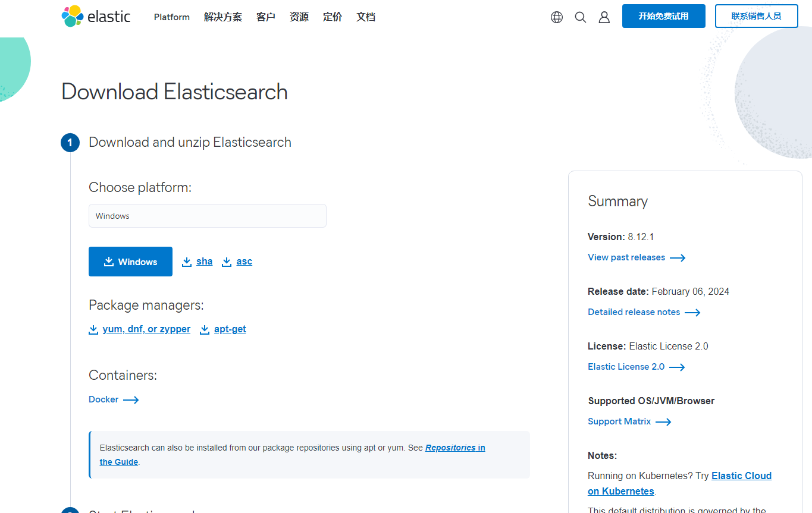This screenshot has width=812, height=513.
Task: Open Repositories in the Guide link
Action: [455, 448]
